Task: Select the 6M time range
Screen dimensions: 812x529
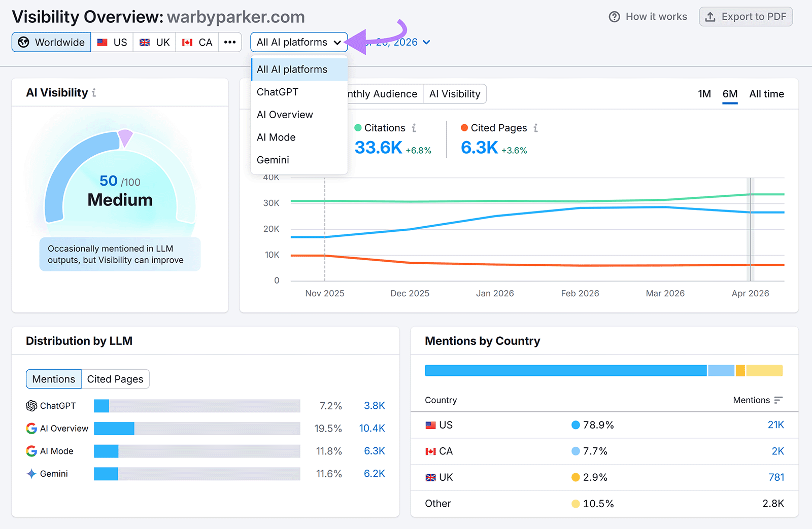Action: click(x=730, y=94)
